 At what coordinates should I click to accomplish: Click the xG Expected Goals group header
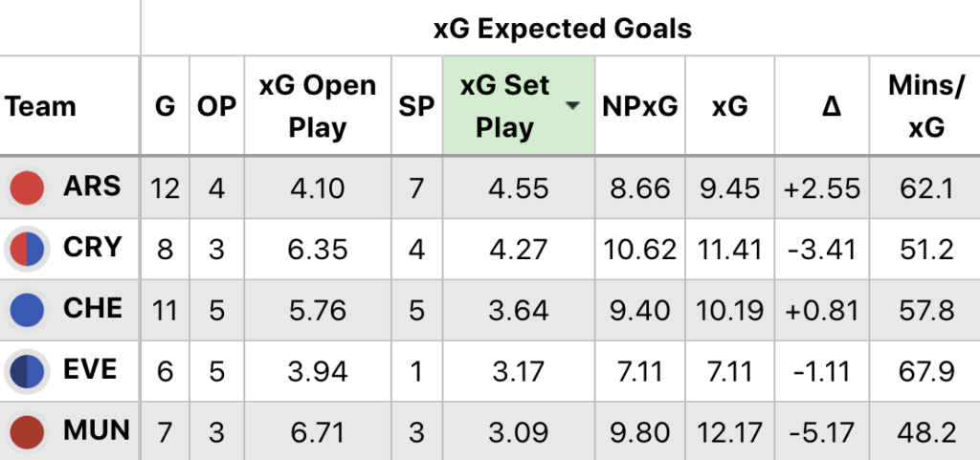coord(562,28)
